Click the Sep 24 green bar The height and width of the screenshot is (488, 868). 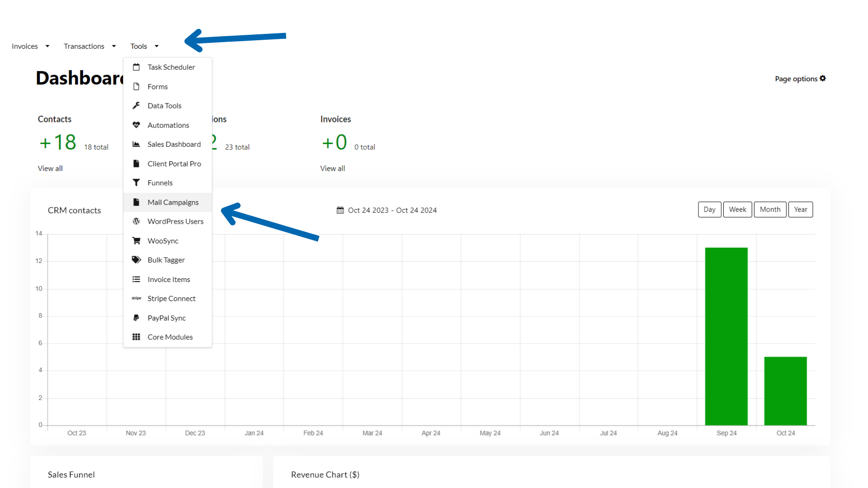tap(726, 336)
